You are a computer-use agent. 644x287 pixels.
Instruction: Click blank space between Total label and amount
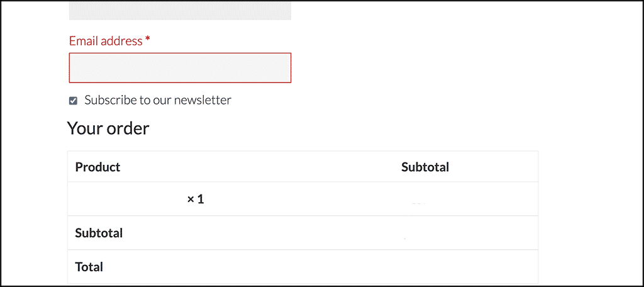(252, 267)
